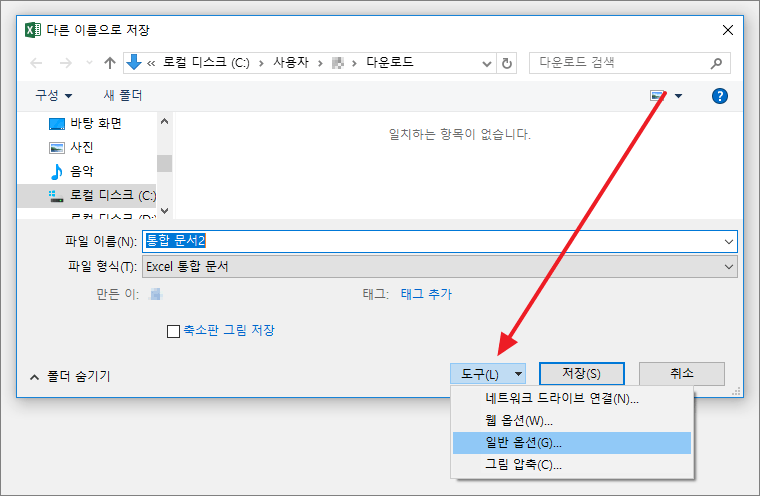This screenshot has width=760, height=496.
Task: Click the 로컬 디스크 (C:) drive icon
Action: (56, 196)
